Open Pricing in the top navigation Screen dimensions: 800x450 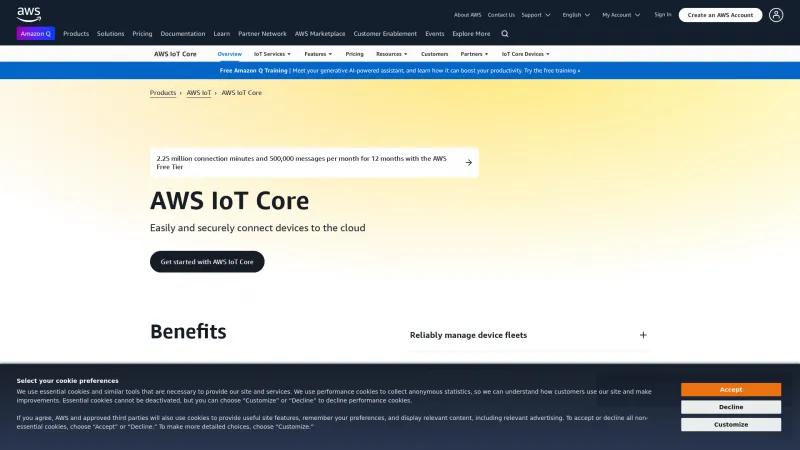click(142, 34)
